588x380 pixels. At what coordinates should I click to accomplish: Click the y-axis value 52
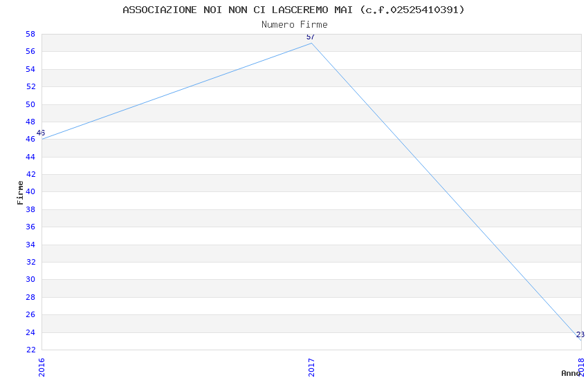[x=30, y=86]
